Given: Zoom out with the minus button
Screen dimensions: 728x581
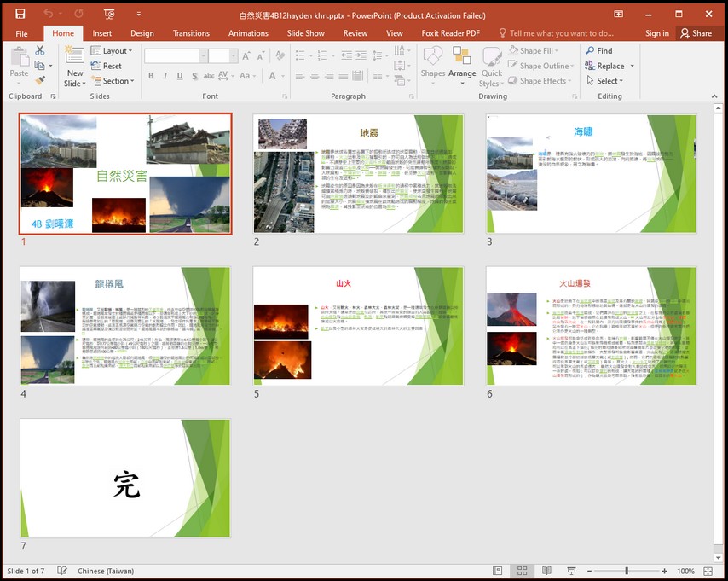Looking at the screenshot, I should coord(590,571).
